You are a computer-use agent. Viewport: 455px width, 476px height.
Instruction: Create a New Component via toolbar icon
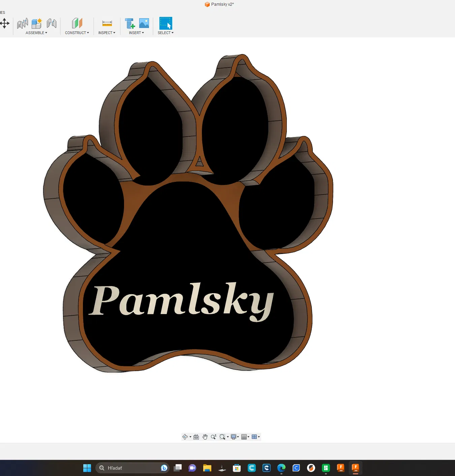pyautogui.click(x=37, y=23)
